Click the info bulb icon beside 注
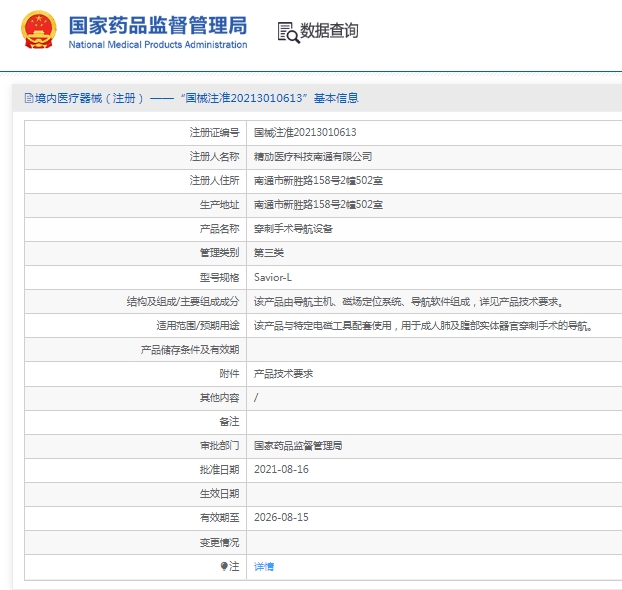 coord(224,566)
